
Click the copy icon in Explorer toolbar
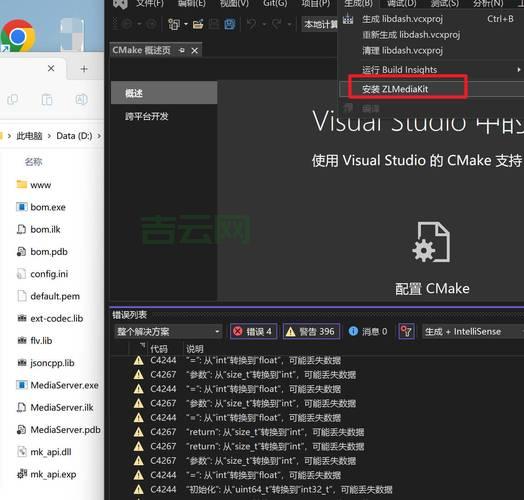point(13,99)
